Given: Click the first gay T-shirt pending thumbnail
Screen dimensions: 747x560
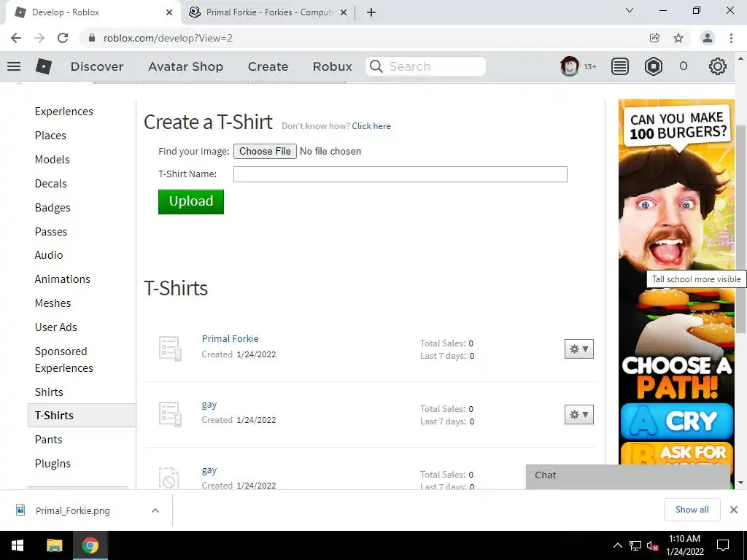Looking at the screenshot, I should pyautogui.click(x=170, y=414).
